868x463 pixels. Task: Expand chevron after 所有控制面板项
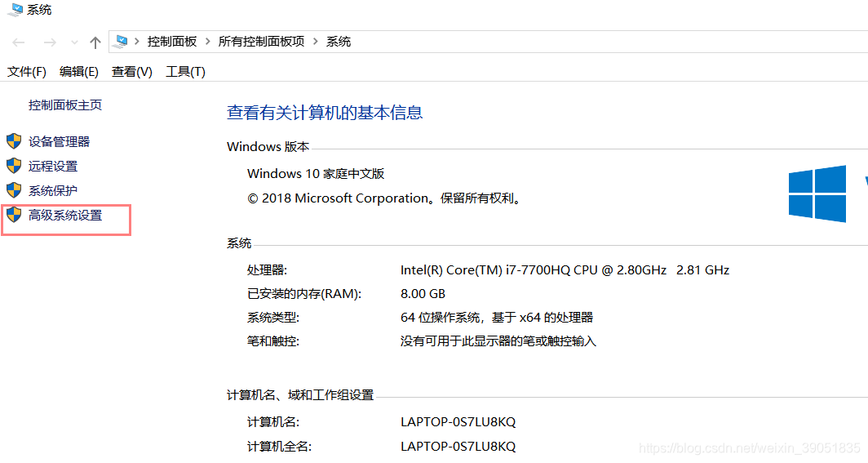315,42
